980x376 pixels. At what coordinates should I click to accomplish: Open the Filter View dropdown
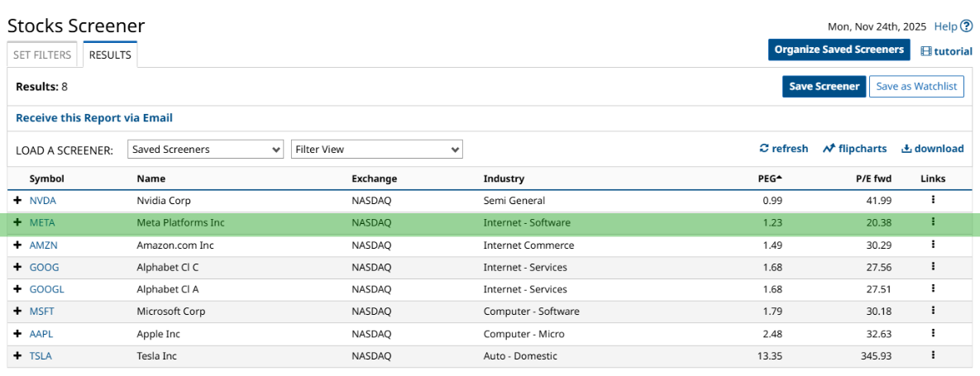[x=376, y=150]
